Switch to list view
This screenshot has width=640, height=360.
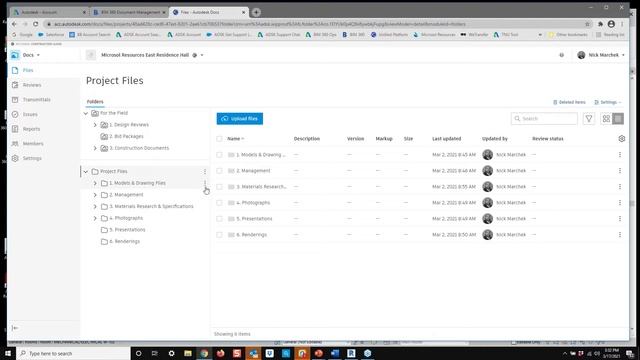coord(618,118)
